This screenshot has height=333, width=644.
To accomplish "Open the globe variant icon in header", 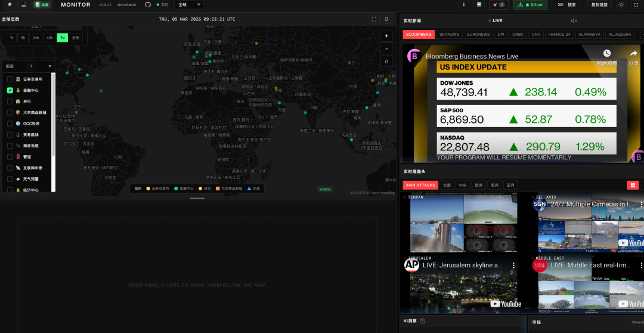I will pos(10,5).
